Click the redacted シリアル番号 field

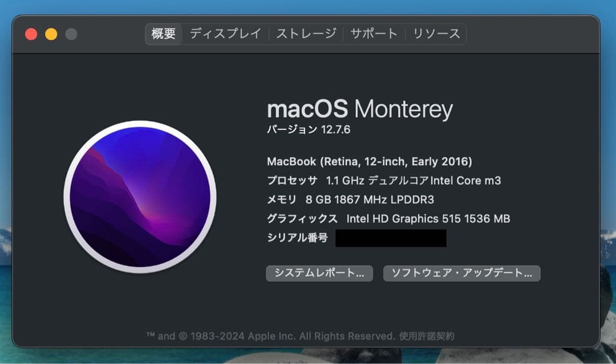(x=391, y=238)
